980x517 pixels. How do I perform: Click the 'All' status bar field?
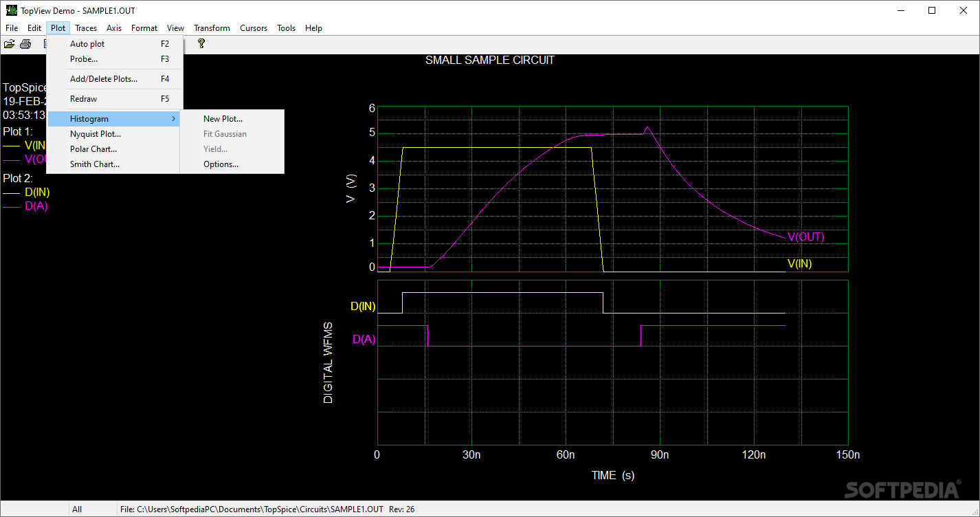(x=77, y=509)
